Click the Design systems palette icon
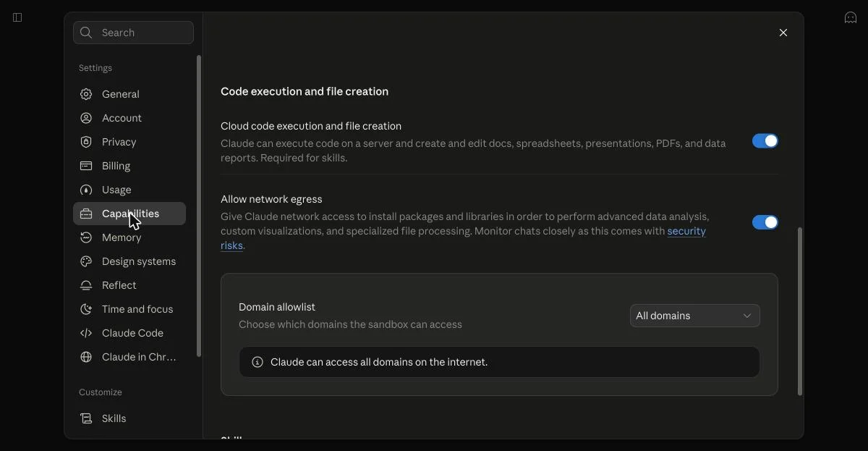This screenshot has width=868, height=451. [x=86, y=261]
